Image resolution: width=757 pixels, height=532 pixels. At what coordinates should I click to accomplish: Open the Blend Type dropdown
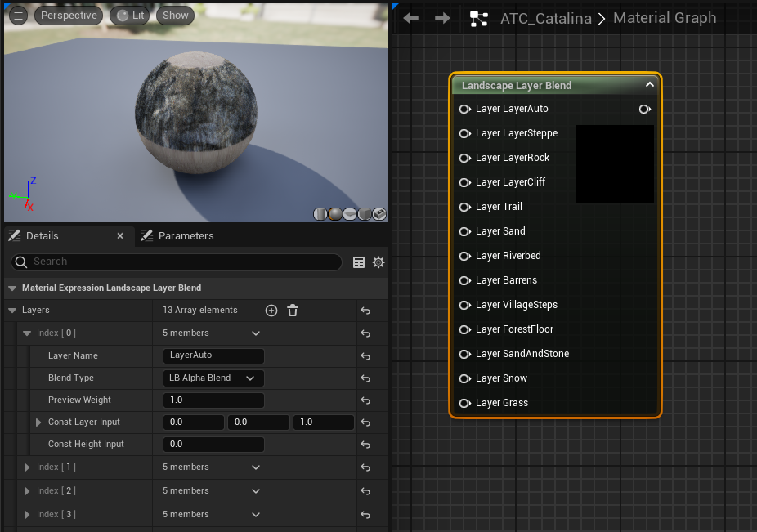tap(213, 378)
